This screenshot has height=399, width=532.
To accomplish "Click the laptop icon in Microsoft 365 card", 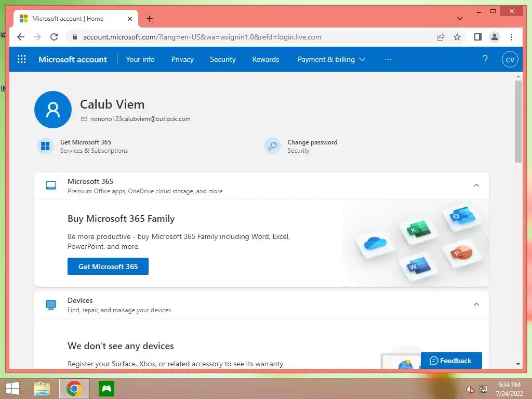I will (x=51, y=185).
